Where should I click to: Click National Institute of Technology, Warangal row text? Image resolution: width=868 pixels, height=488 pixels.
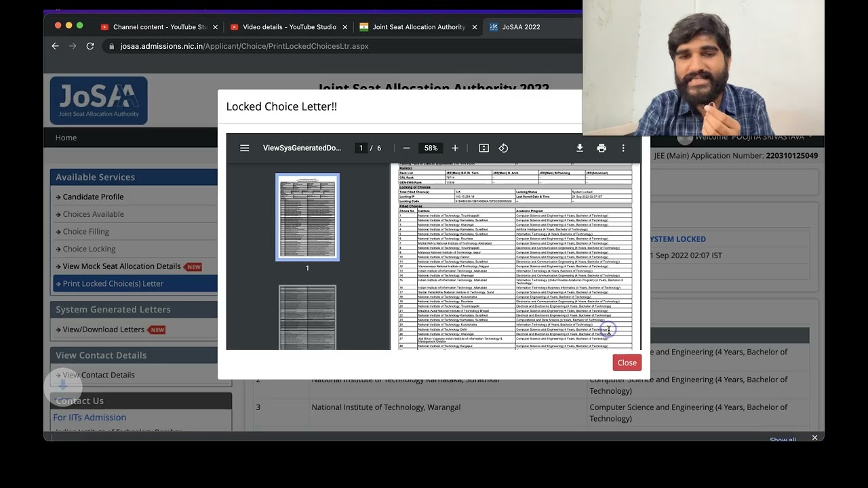point(386,407)
